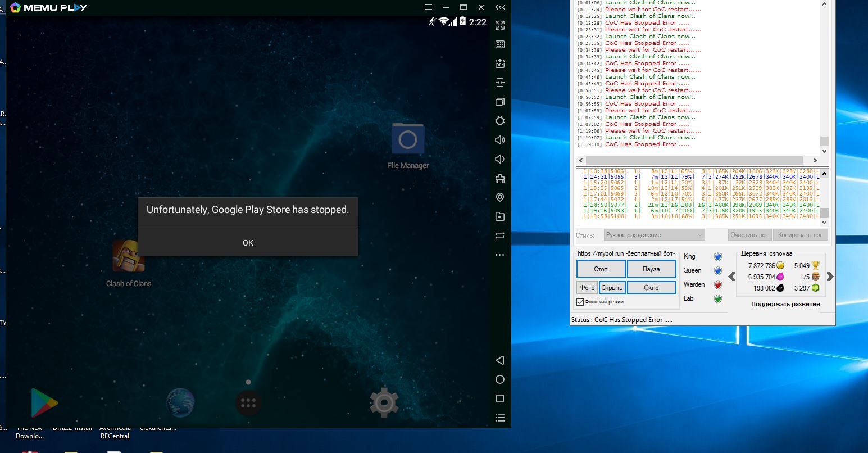
Task: Click the Status: CoC Has Stopped Error text
Action: [x=622, y=320]
